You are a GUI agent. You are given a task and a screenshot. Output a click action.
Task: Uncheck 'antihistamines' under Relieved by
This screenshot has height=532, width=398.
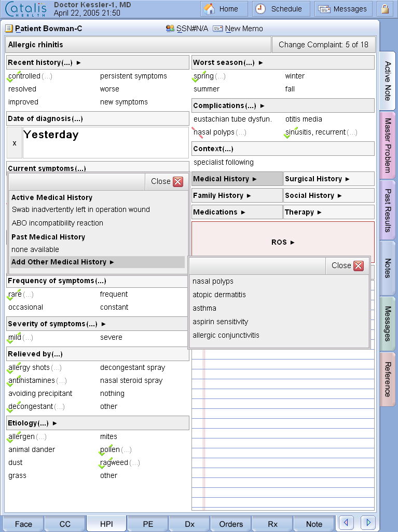(x=32, y=380)
